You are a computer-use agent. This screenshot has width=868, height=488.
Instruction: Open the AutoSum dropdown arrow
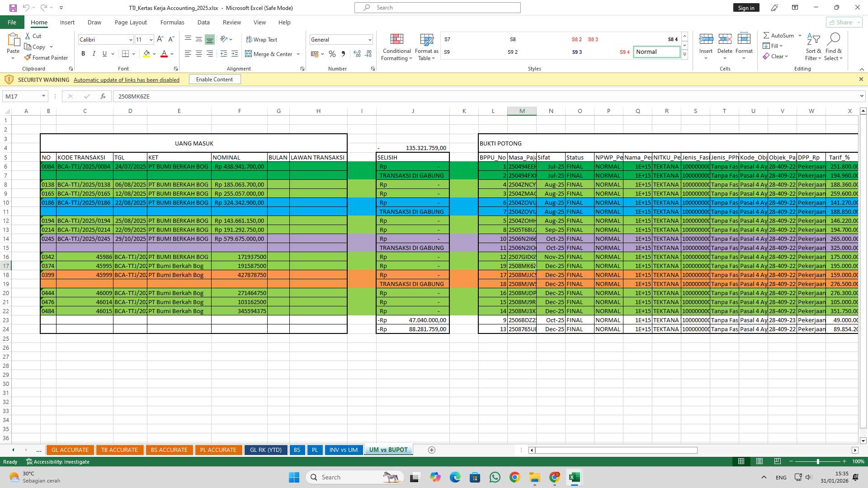pyautogui.click(x=800, y=35)
